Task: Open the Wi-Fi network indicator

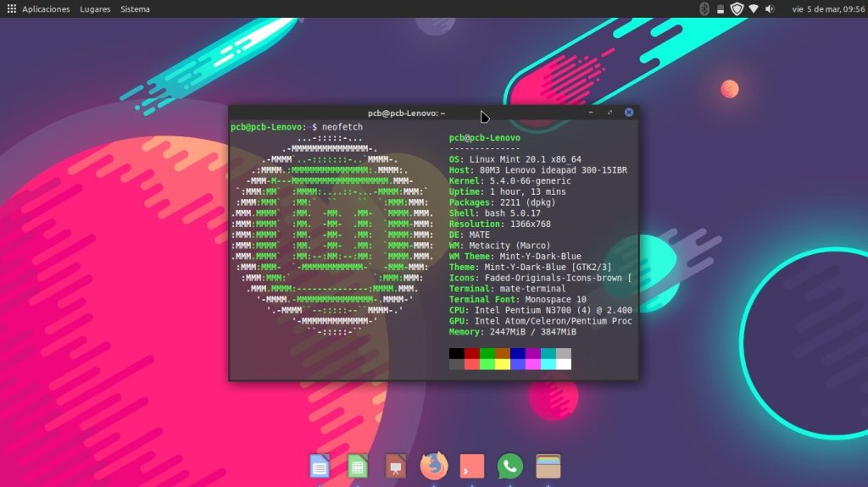Action: [753, 8]
